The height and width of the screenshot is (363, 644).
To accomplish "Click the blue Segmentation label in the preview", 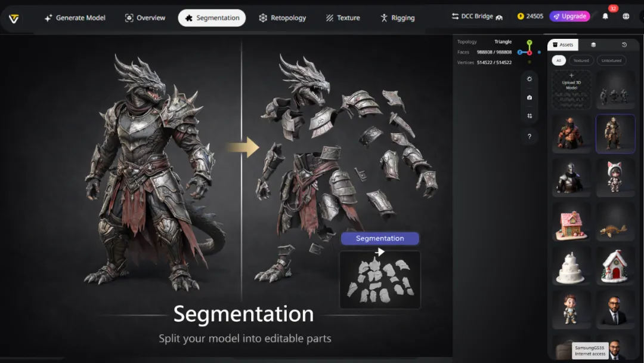I will tap(380, 238).
